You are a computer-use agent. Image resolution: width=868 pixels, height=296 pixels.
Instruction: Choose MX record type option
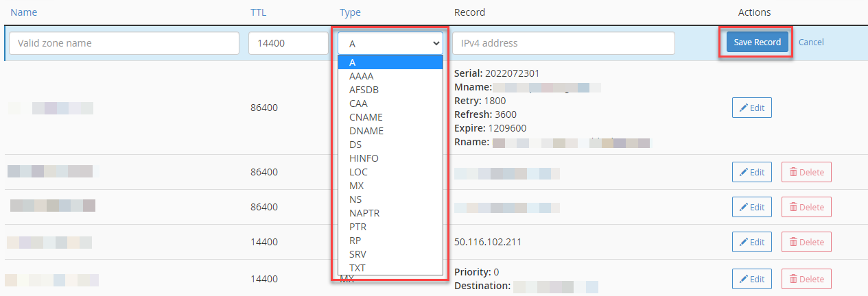point(357,186)
